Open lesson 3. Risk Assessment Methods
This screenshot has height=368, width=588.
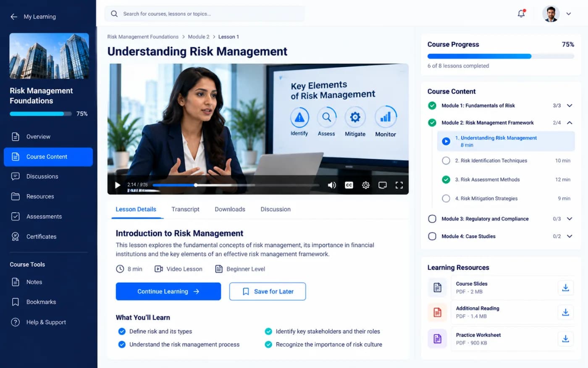(506, 180)
